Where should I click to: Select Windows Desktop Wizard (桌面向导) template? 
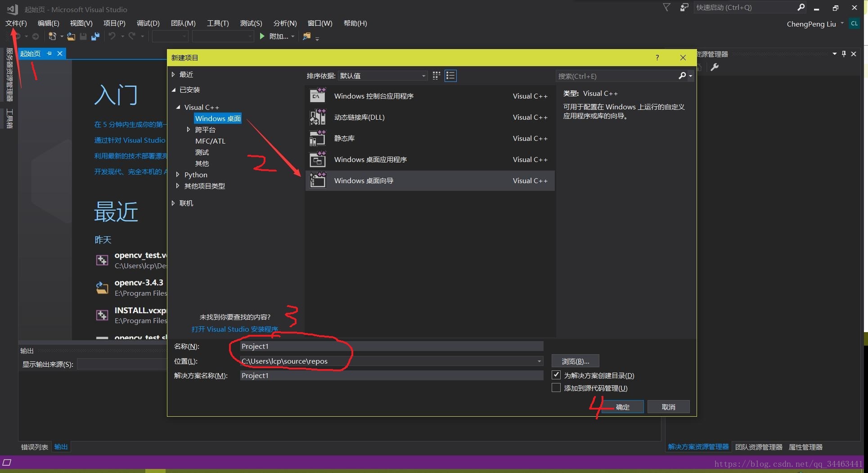(x=430, y=180)
